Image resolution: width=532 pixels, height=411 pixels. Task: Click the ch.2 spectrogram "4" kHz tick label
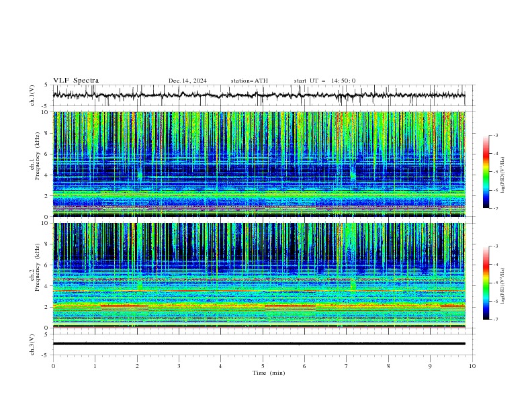pos(47,286)
